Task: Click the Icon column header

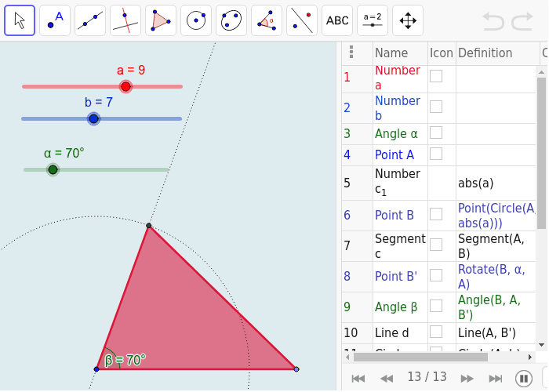Action: click(x=442, y=53)
